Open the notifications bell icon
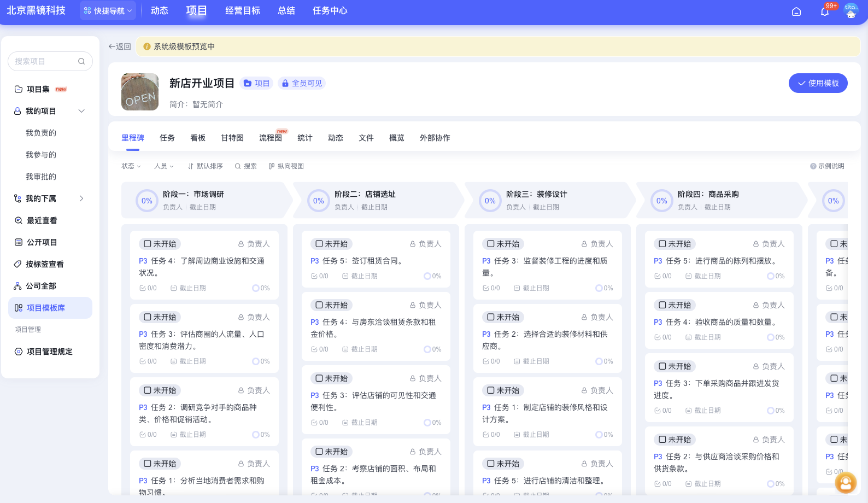Image resolution: width=868 pixels, height=503 pixels. click(x=825, y=11)
